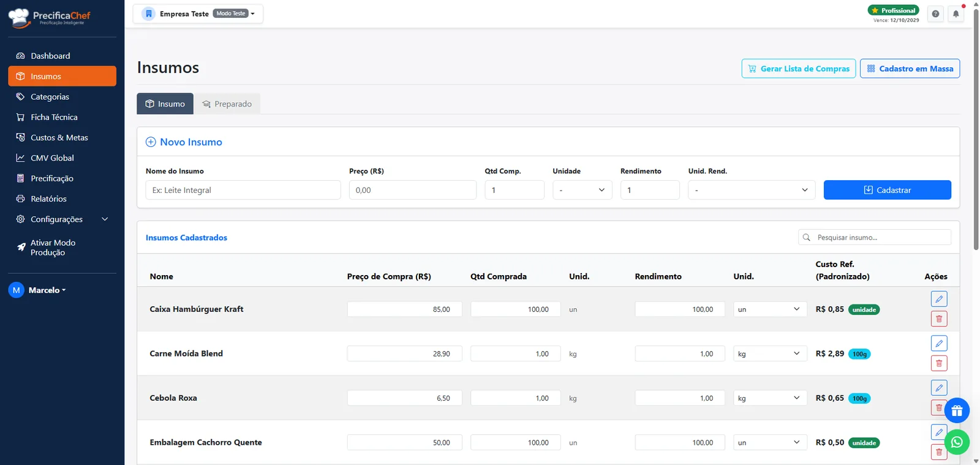Screen dimensions: 980x465
Task: Open Custos & Metas in the sidebar
Action: (x=62, y=138)
